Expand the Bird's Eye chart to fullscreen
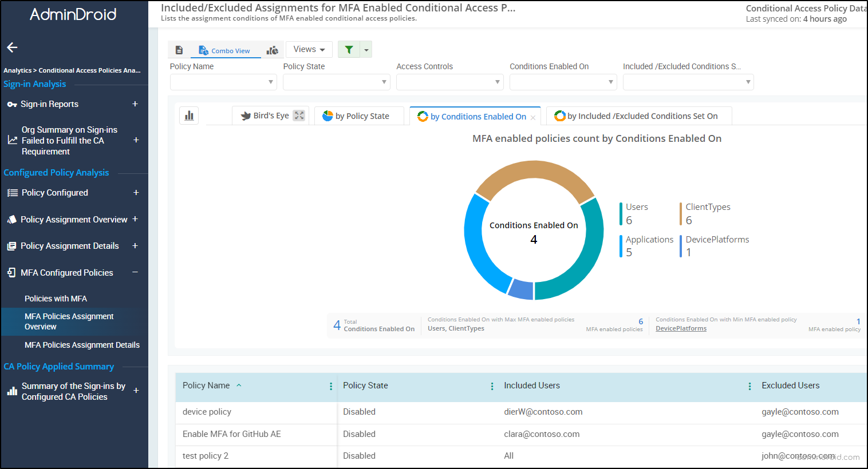The height and width of the screenshot is (469, 868). point(299,115)
